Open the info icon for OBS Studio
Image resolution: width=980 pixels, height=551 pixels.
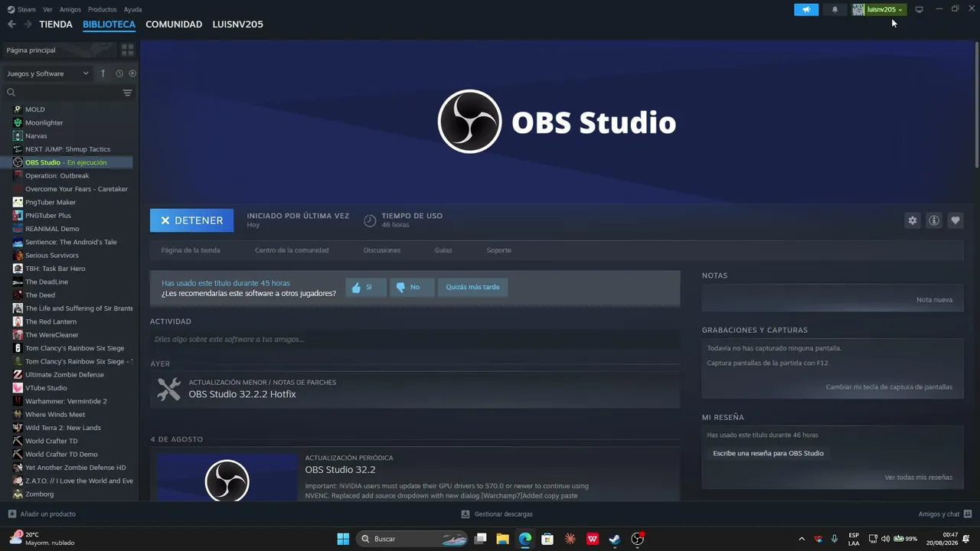pyautogui.click(x=933, y=220)
